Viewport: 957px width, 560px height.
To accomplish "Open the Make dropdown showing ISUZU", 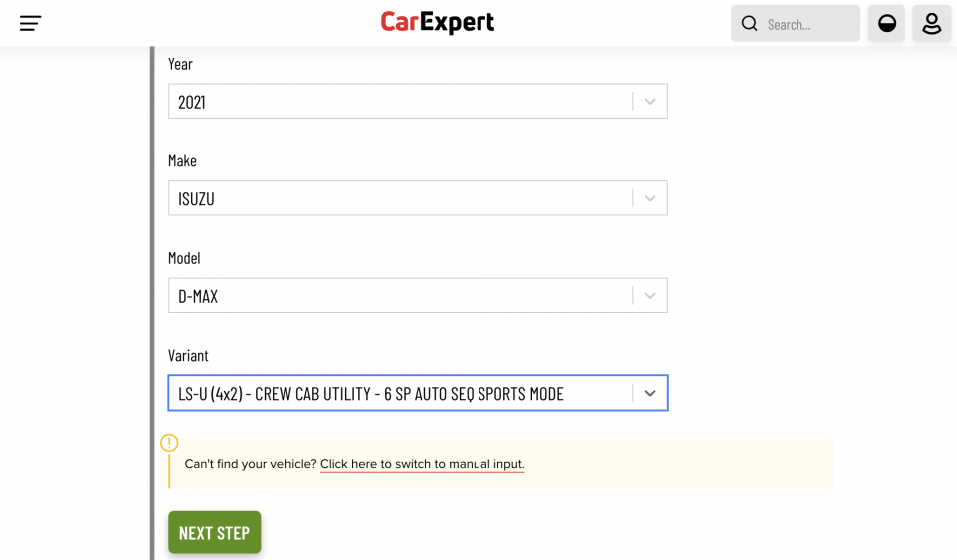I will click(x=399, y=198).
